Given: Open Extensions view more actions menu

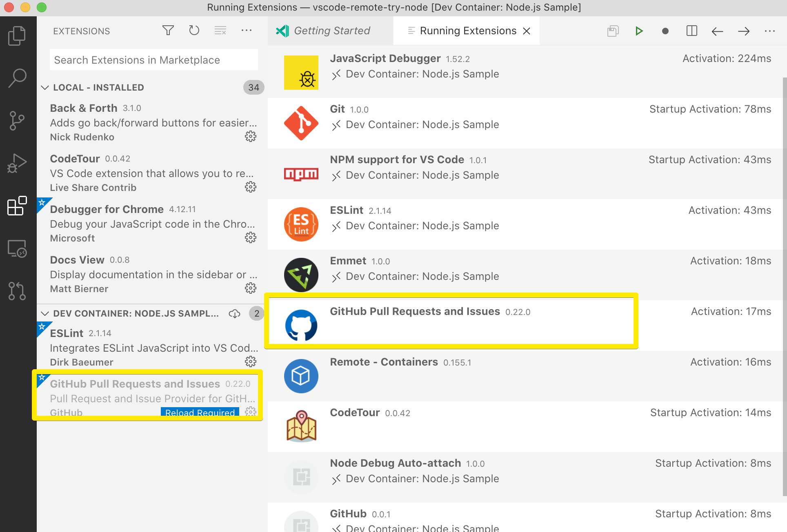Looking at the screenshot, I should 247,31.
